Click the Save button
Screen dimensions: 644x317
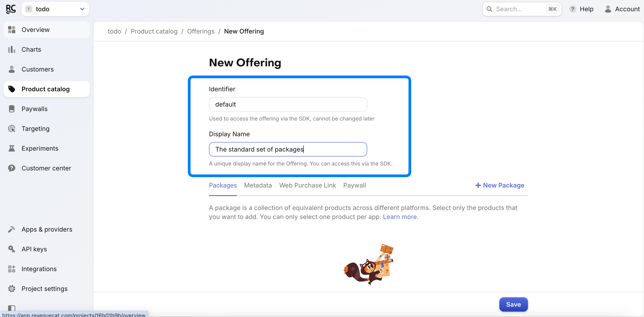coord(513,304)
